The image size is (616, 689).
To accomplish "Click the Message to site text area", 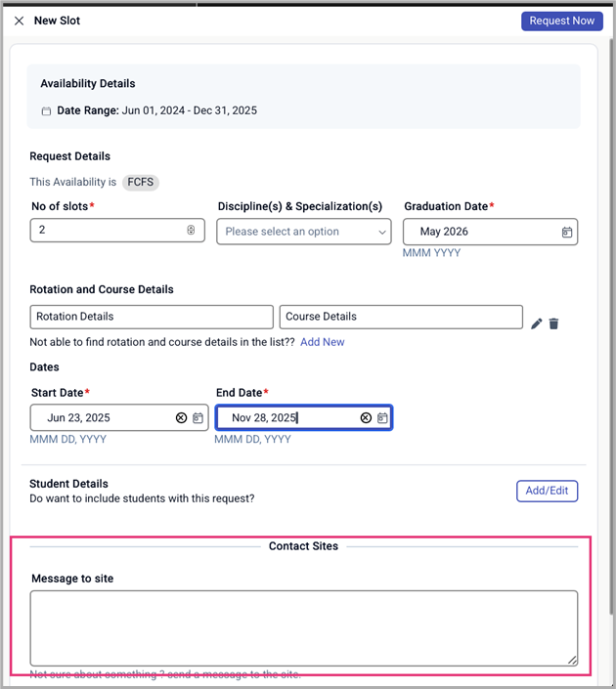I will click(x=303, y=627).
